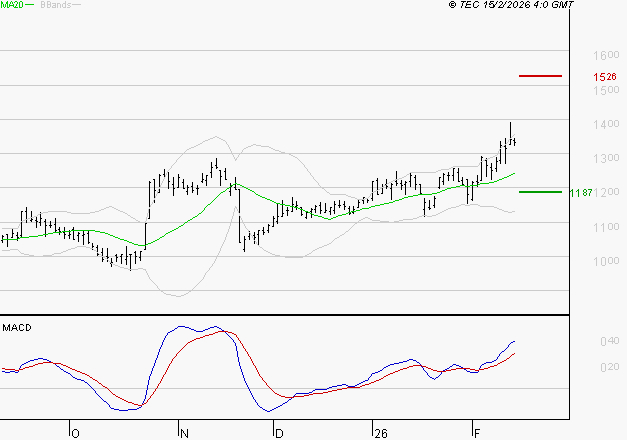627x440 pixels.
Task: Click the 1100 price axis label
Action: [606, 228]
